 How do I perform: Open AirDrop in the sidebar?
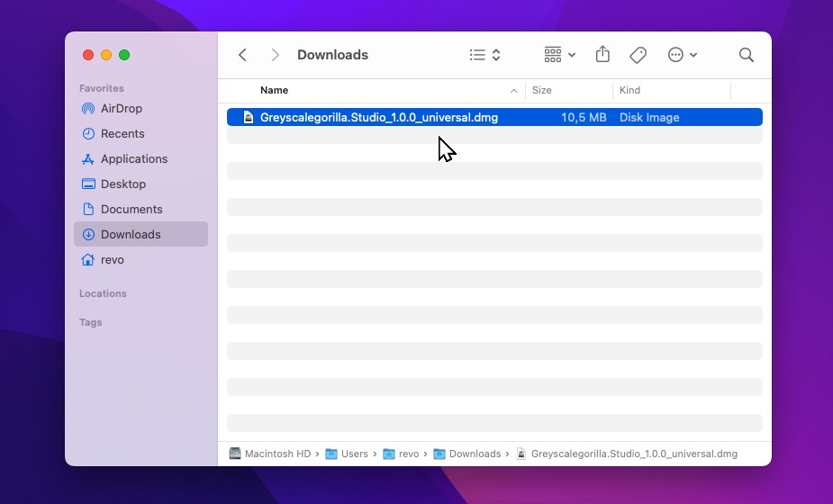click(x=140, y=108)
